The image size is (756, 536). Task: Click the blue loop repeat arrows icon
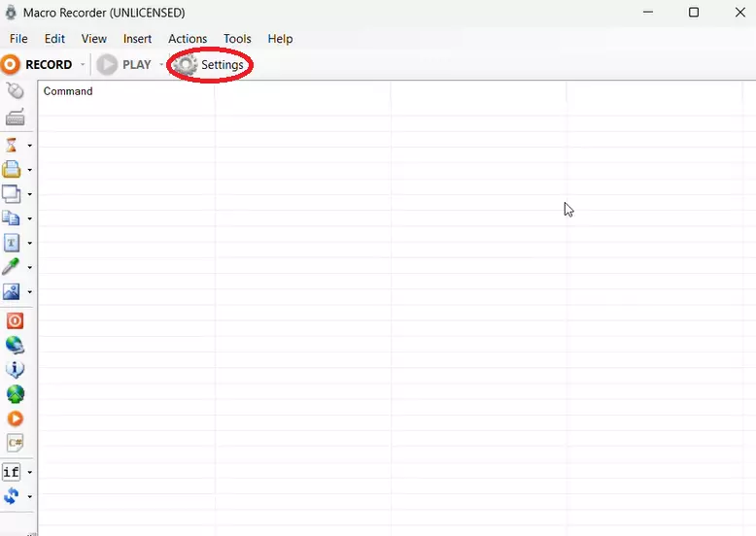[x=12, y=495]
